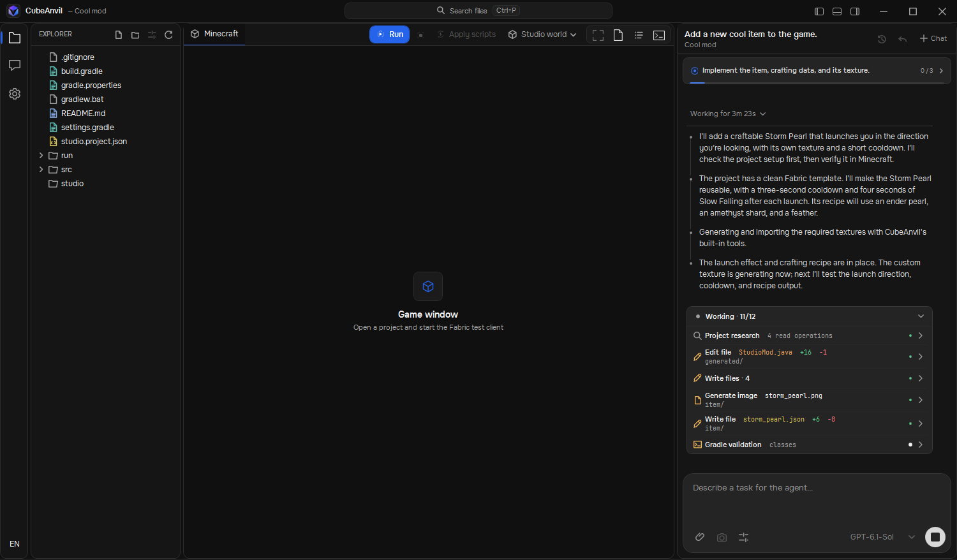Stop the agent with the square button
Screen dimensions: 957x560
click(935, 537)
